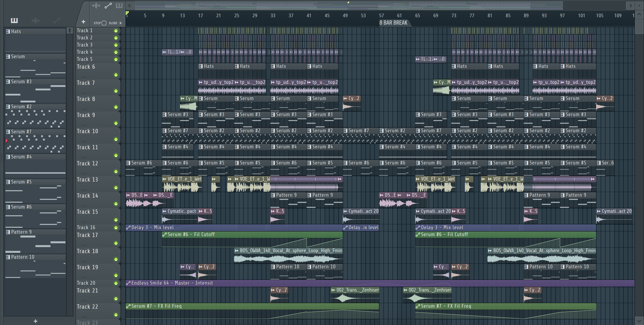The width and height of the screenshot is (644, 325).
Task: Toggle the STEP editing checkbox
Action: pyautogui.click(x=104, y=23)
